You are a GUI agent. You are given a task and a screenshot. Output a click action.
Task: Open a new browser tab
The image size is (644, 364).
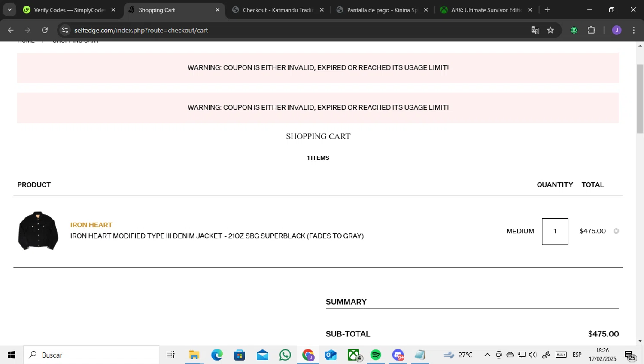pyautogui.click(x=547, y=10)
